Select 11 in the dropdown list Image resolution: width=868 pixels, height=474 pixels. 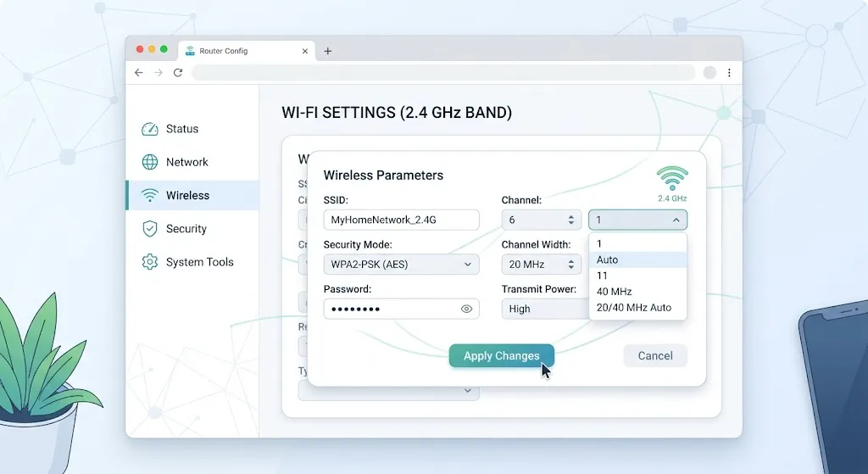[637, 276]
